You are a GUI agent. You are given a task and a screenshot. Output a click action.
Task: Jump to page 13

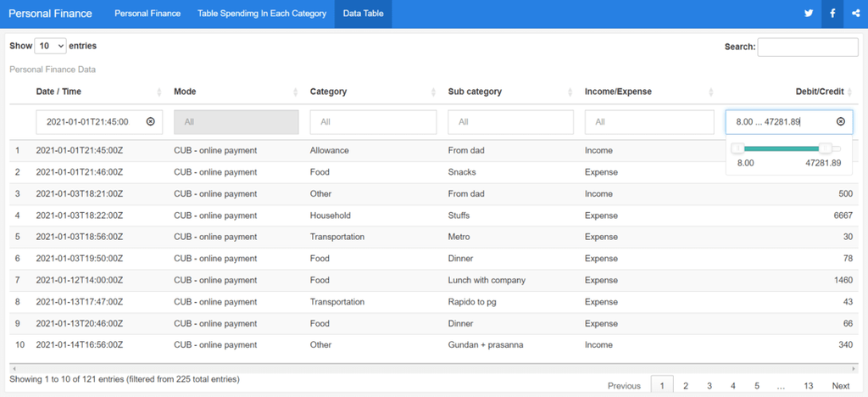tap(809, 386)
